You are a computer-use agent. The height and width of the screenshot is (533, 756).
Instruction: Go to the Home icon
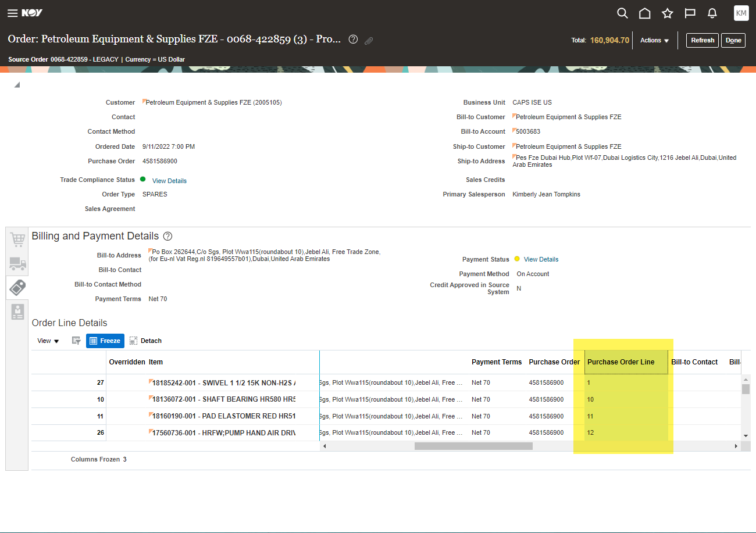pyautogui.click(x=644, y=13)
